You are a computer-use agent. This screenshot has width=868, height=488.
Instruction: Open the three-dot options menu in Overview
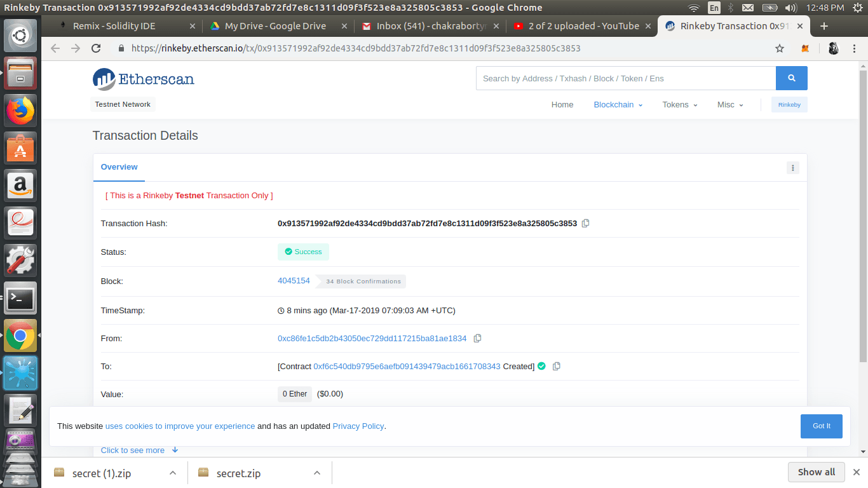(792, 168)
